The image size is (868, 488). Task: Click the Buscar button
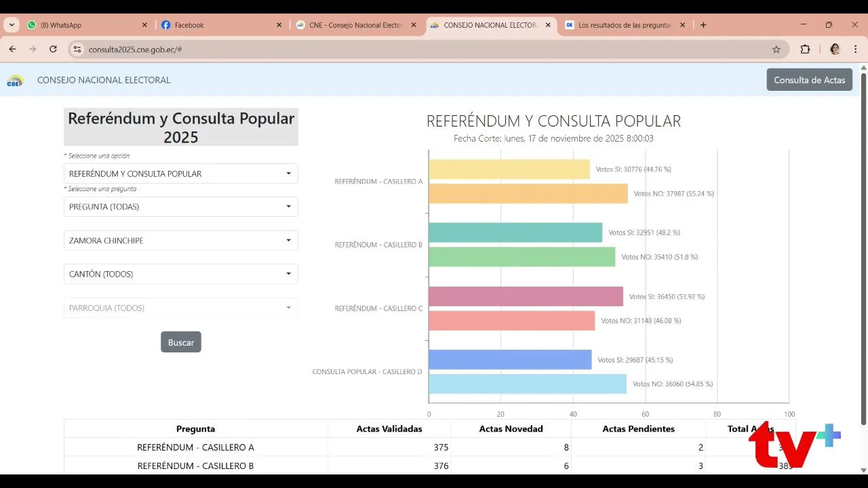pos(181,342)
